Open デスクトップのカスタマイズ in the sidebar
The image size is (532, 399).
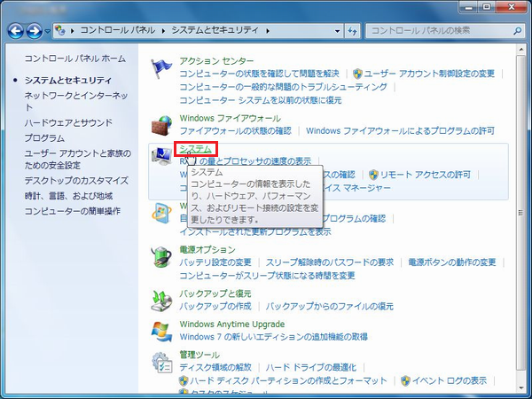tap(76, 181)
